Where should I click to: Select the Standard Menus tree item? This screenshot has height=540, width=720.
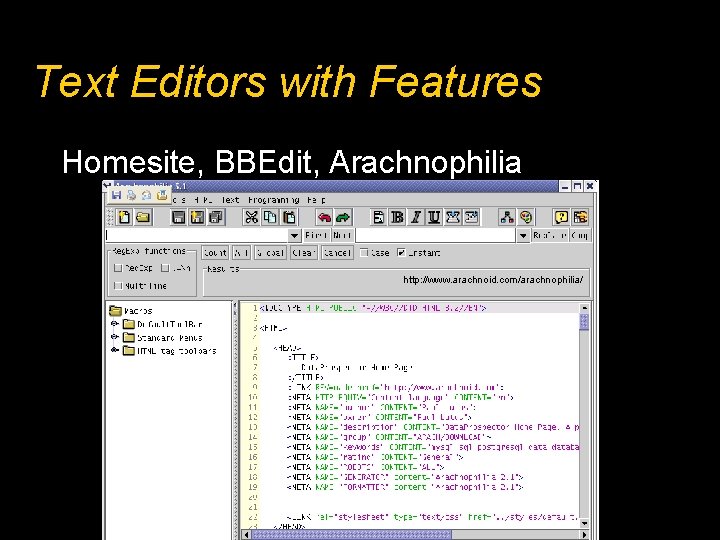click(163, 338)
